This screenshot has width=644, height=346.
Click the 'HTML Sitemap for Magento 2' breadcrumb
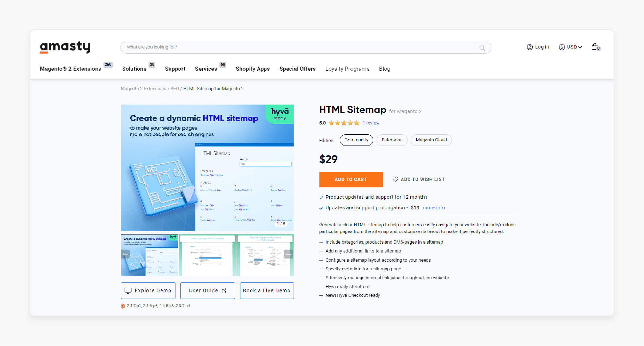[213, 89]
